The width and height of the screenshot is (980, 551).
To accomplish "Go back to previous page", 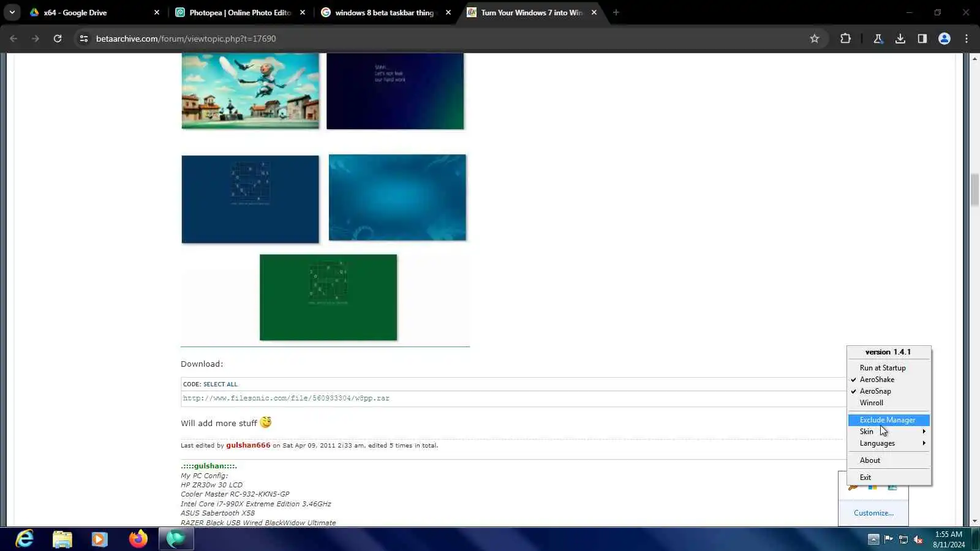I will (x=13, y=39).
